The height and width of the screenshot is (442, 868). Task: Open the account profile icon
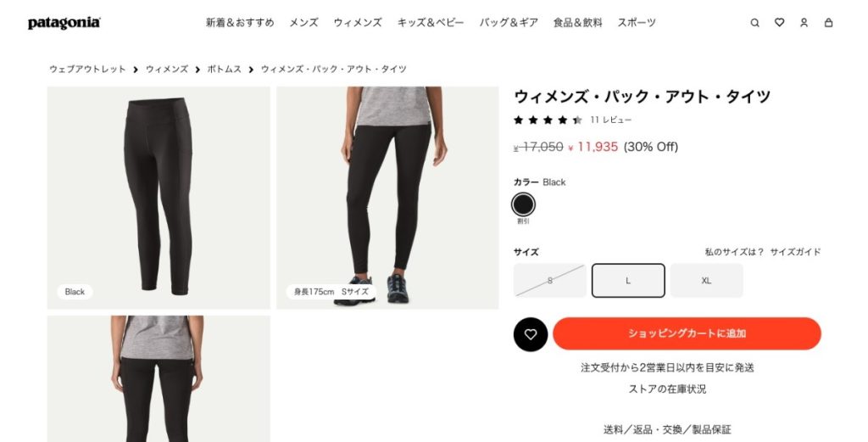click(804, 23)
